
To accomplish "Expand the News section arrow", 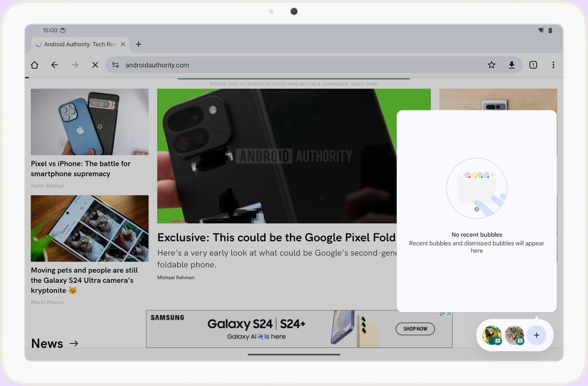I will (74, 343).
